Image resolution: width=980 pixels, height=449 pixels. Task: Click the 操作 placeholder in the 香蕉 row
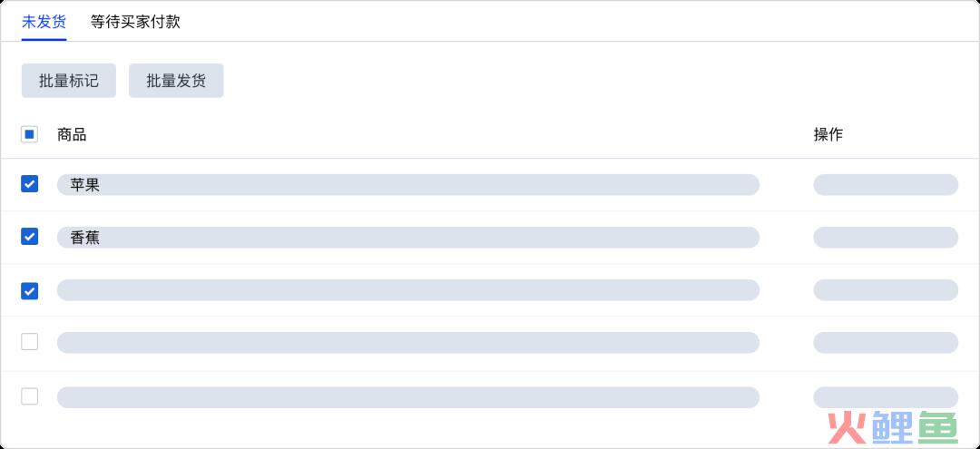(886, 238)
